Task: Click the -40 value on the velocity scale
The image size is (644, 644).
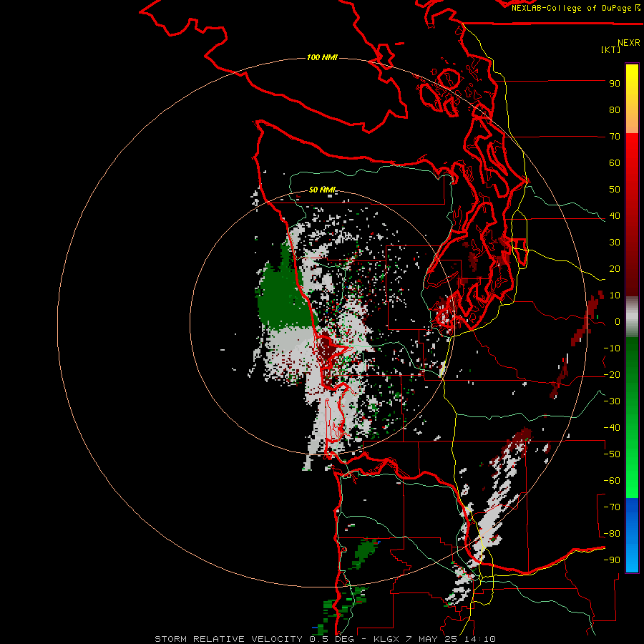Action: tap(612, 428)
